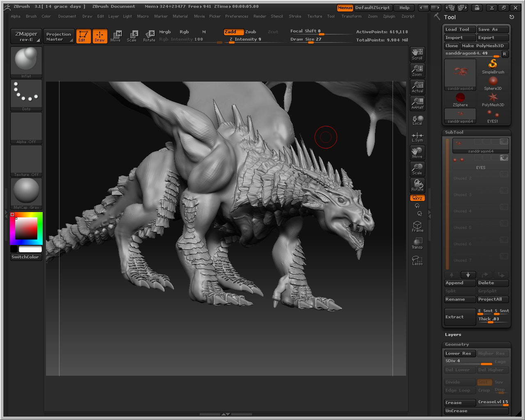Toggle Zadd sculpt mode

(x=234, y=32)
